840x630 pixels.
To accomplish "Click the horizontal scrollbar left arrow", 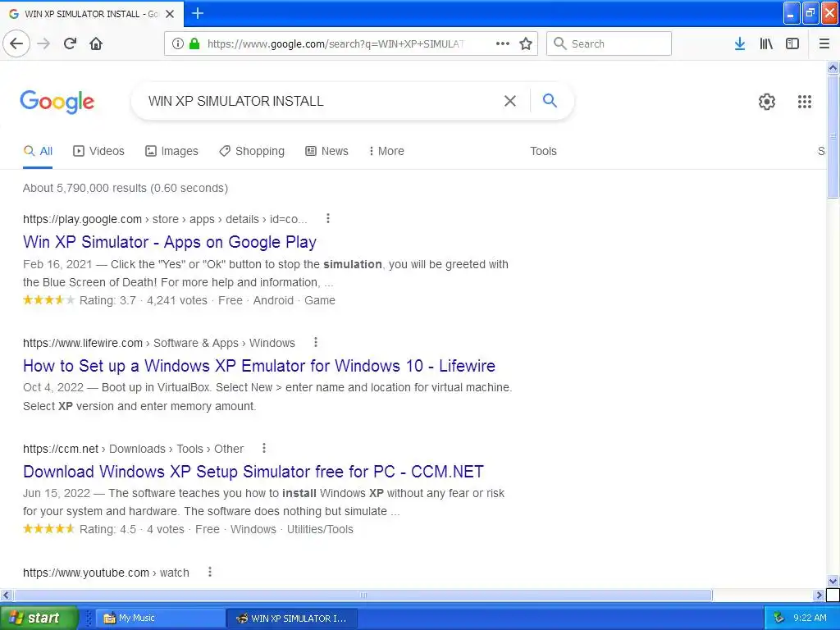I will 7,596.
